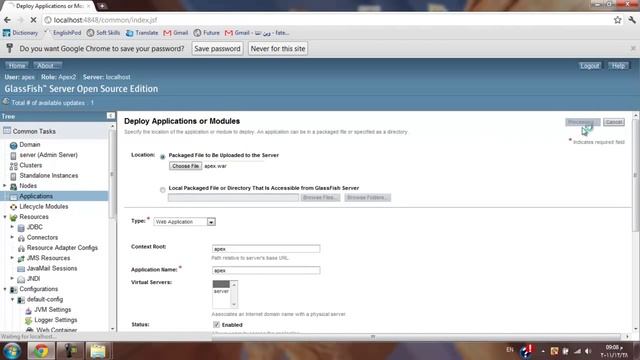Click the Choose File button
This screenshot has height=360, width=640.
tap(185, 166)
